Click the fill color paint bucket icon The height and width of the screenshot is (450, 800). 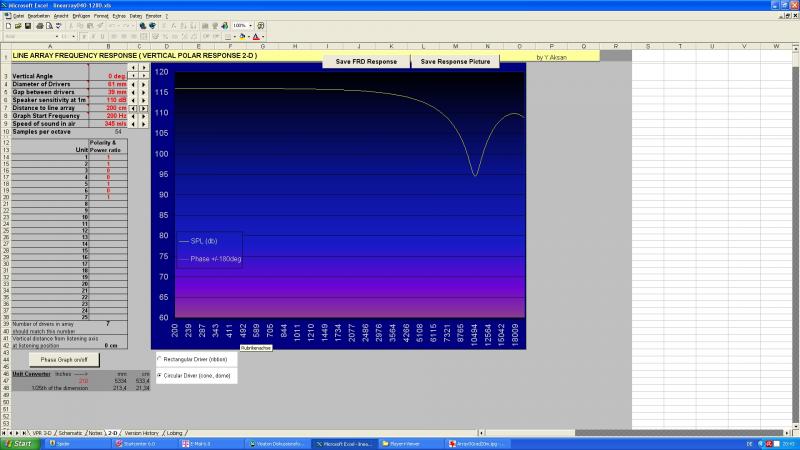coord(244,36)
